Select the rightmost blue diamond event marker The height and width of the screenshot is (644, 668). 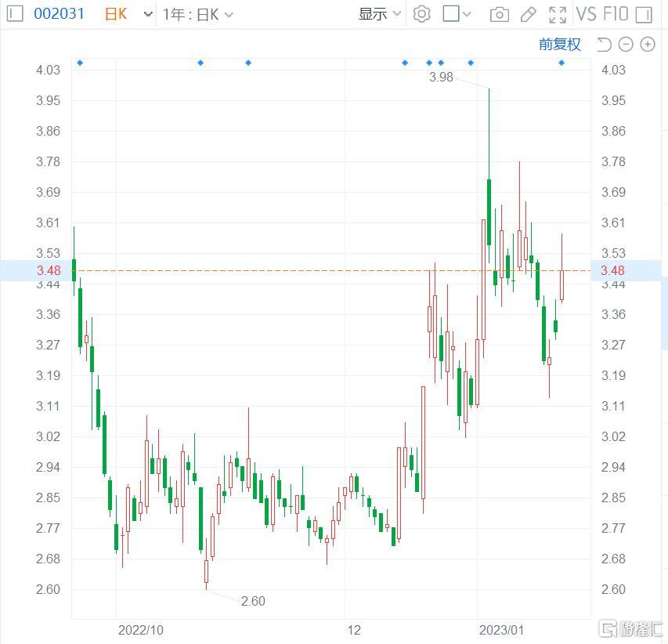(x=561, y=63)
